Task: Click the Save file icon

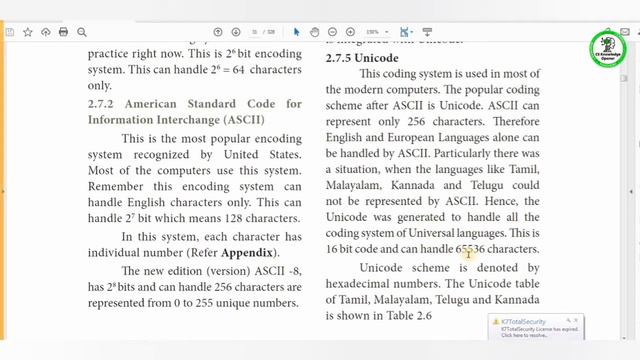Action: pyautogui.click(x=10, y=32)
